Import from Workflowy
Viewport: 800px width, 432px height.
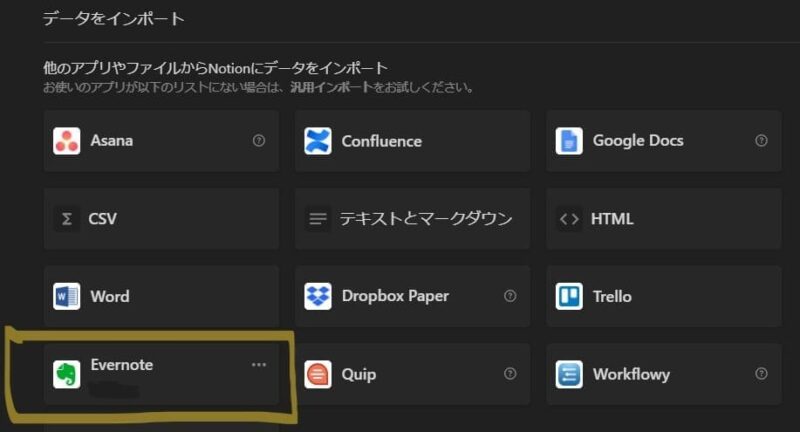click(664, 374)
